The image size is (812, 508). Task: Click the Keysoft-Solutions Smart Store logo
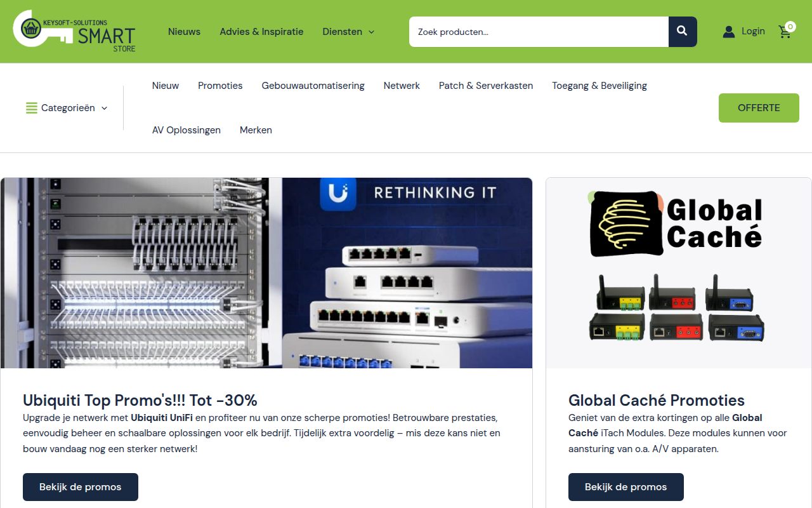click(x=74, y=31)
